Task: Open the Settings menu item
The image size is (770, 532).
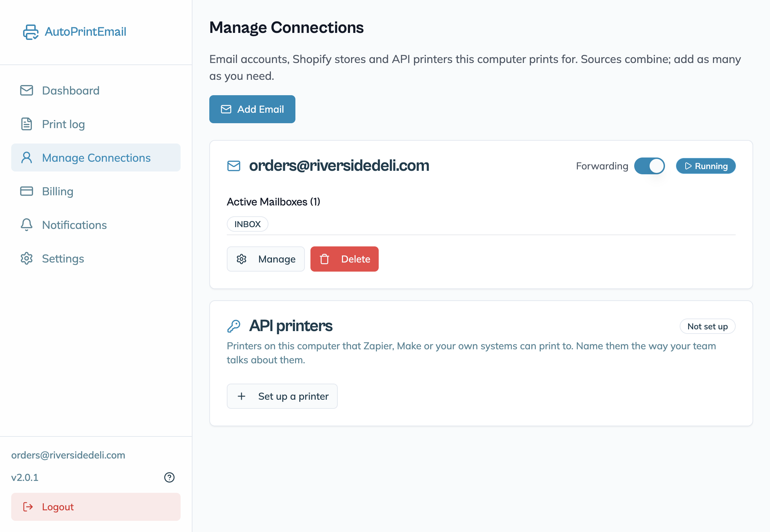Action: [x=96, y=258]
